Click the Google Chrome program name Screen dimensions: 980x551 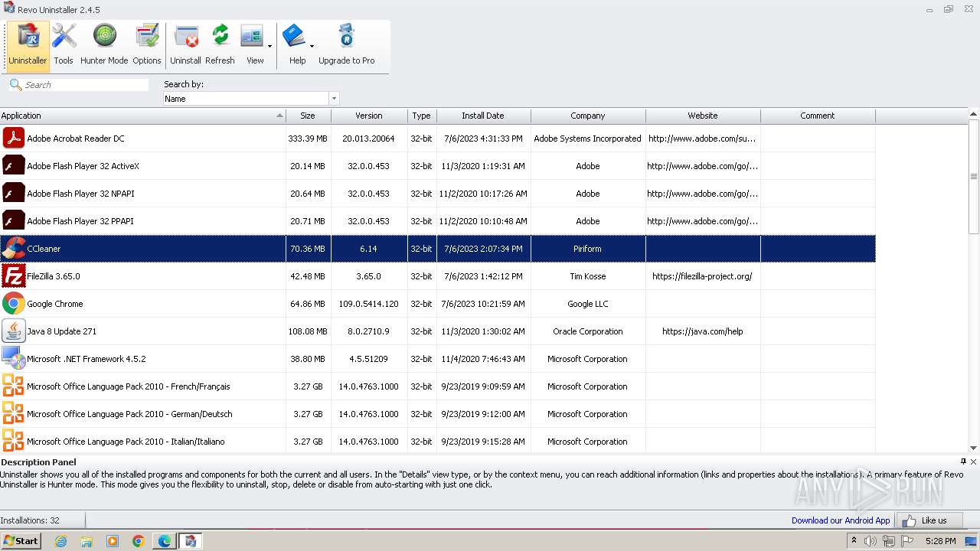pyautogui.click(x=55, y=304)
